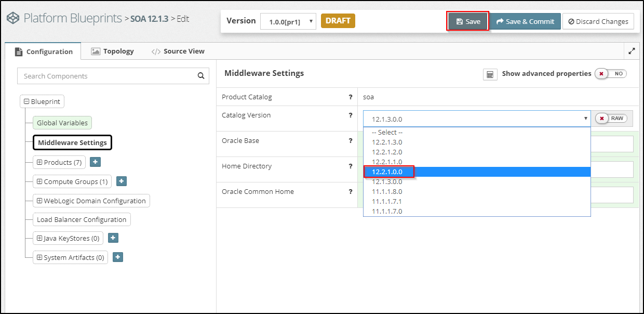Click the calculator icon beside advanced properties
The width and height of the screenshot is (644, 314).
(x=490, y=74)
